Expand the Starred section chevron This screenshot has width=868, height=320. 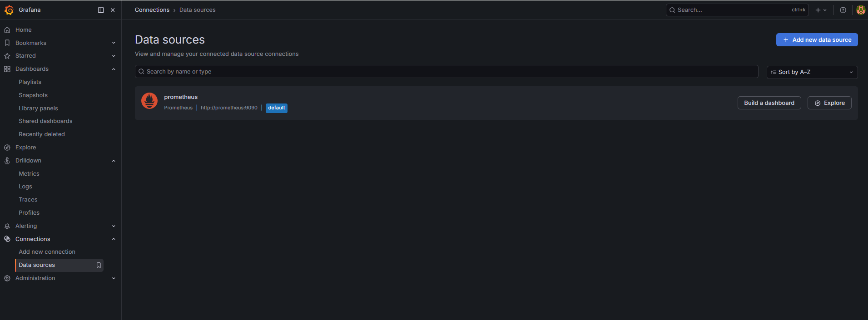point(114,56)
